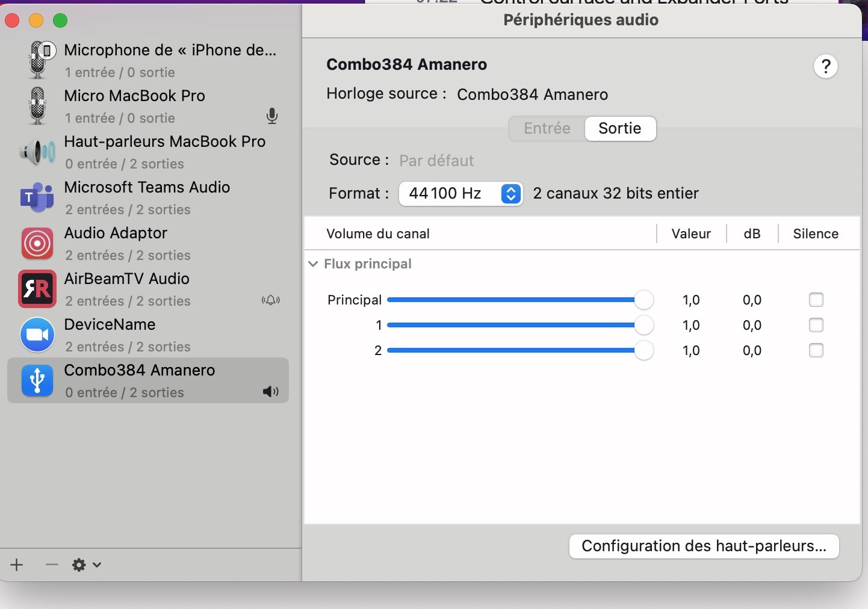The width and height of the screenshot is (868, 609).
Task: Mute channel 2 via Silence checkbox
Action: coord(816,350)
